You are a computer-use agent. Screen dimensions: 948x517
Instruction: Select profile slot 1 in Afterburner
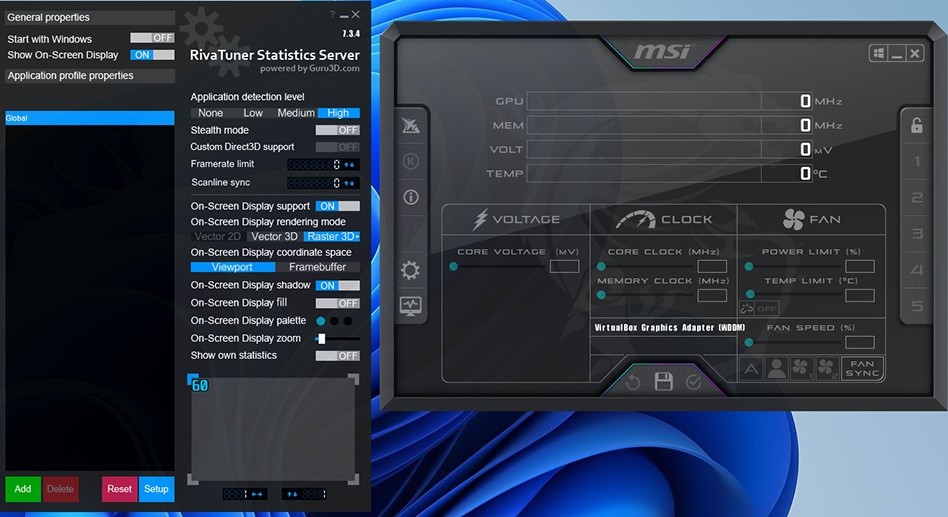click(x=917, y=161)
